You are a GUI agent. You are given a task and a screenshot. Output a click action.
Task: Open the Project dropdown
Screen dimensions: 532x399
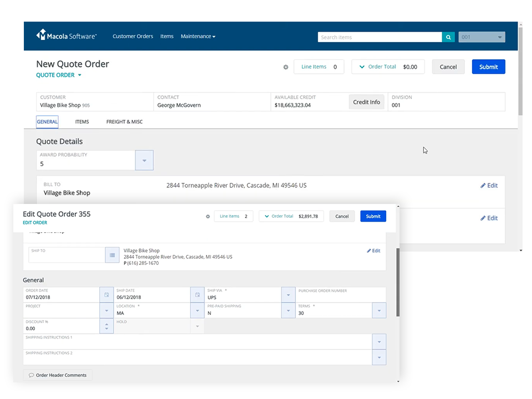coord(106,310)
